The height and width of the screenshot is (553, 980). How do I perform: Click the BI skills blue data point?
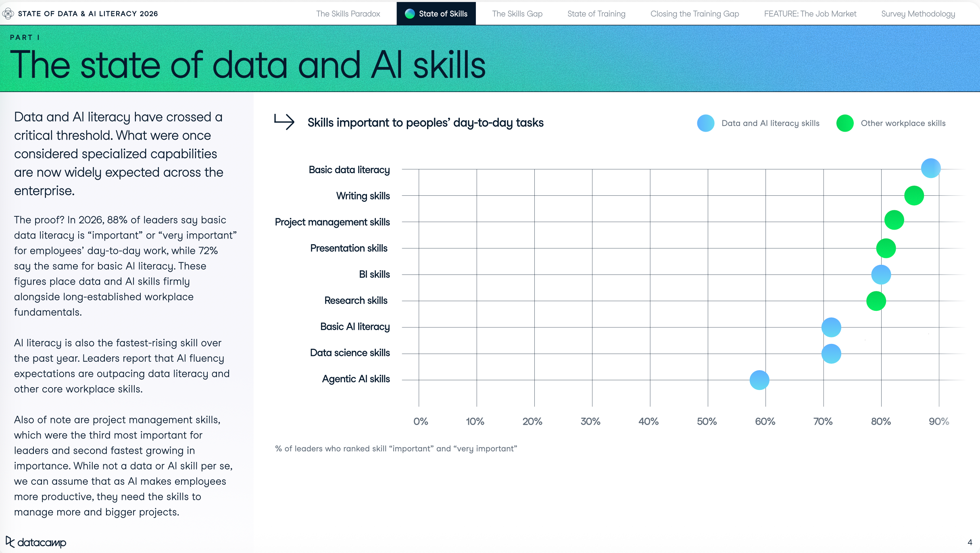tap(881, 275)
